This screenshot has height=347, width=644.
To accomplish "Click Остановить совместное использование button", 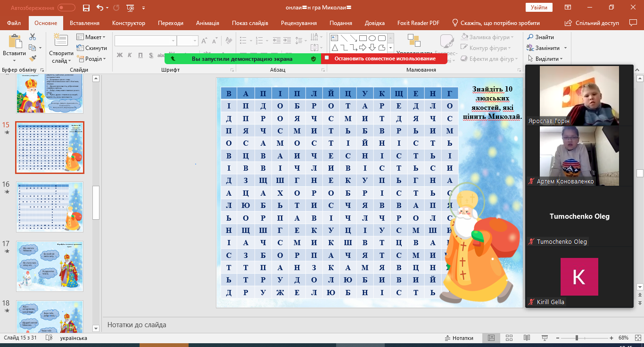I will (384, 59).
